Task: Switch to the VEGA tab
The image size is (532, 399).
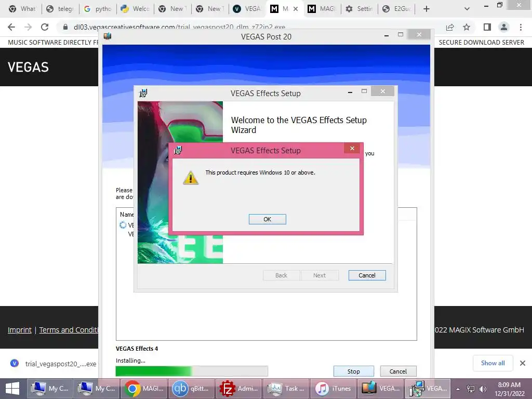Action: pos(247,9)
